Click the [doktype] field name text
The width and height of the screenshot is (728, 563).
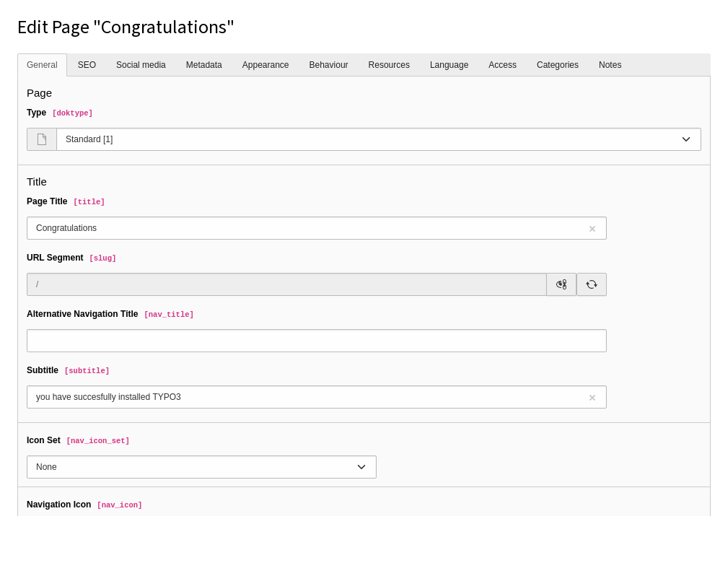[x=72, y=113]
